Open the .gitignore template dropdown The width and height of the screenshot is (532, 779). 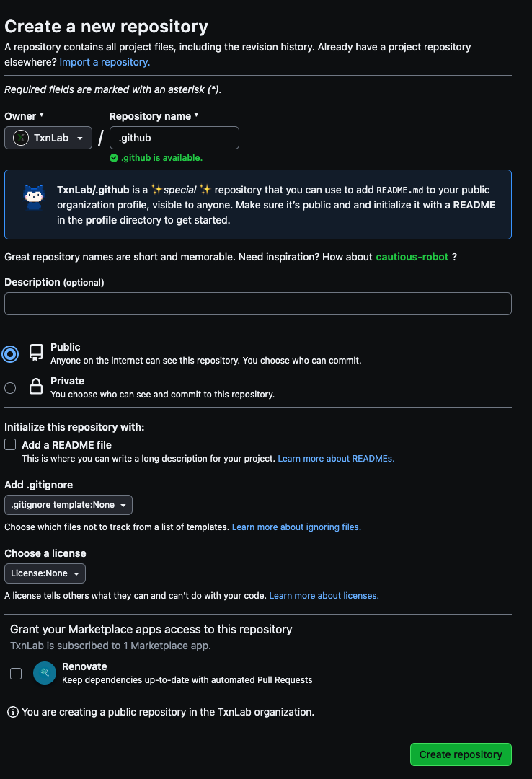68,505
